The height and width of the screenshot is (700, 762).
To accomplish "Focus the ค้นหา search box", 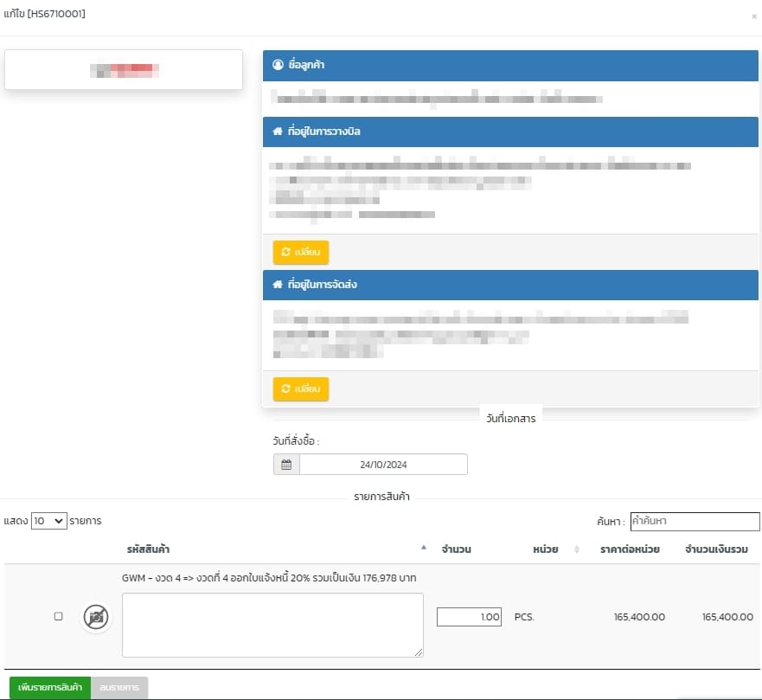I will pyautogui.click(x=695, y=521).
